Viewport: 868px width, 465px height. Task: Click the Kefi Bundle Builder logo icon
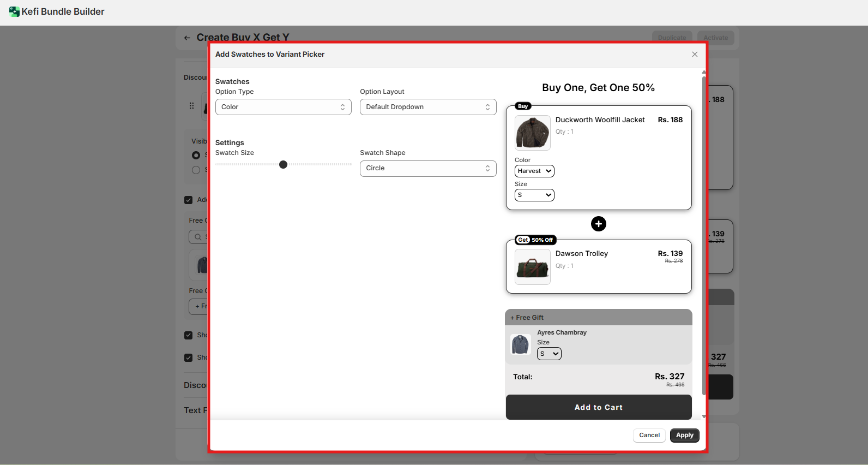[x=14, y=11]
